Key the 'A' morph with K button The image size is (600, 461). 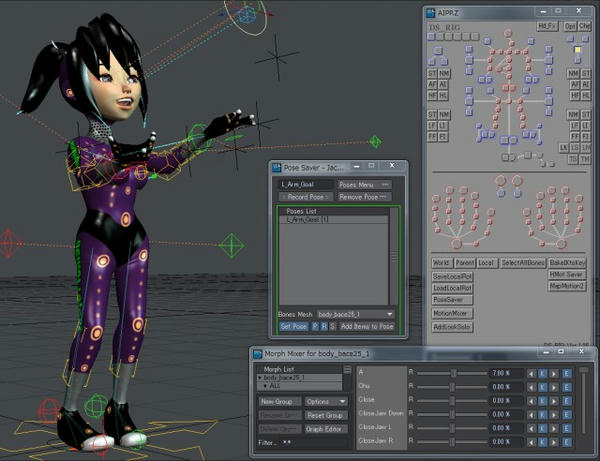coord(543,373)
